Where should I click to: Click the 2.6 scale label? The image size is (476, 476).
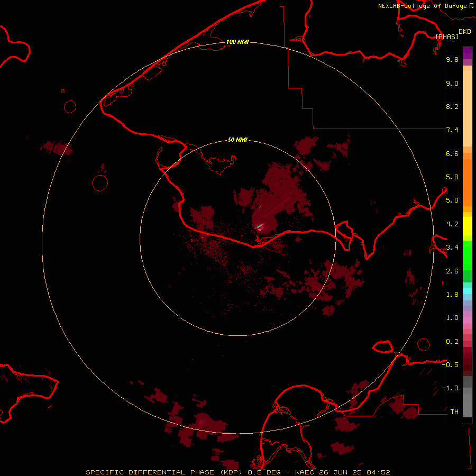[x=452, y=271]
